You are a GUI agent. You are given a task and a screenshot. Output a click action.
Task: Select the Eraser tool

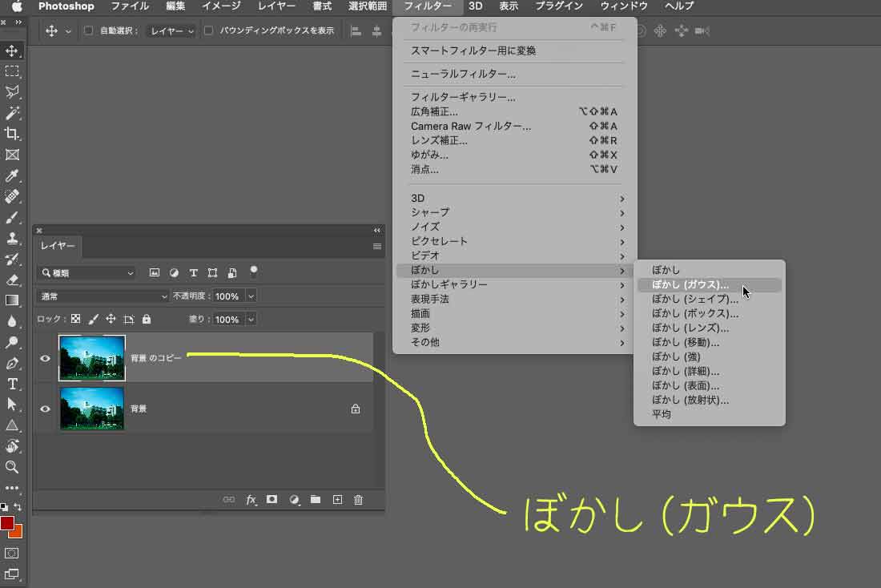click(12, 280)
